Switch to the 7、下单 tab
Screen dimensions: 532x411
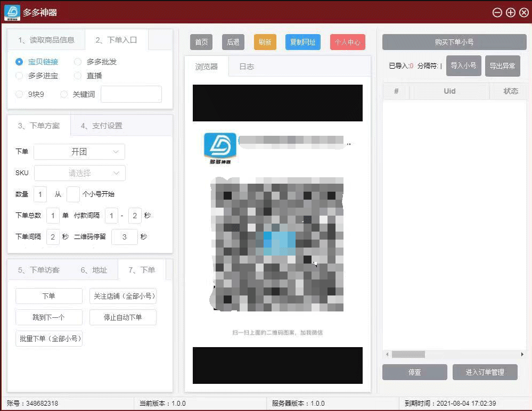tap(142, 270)
